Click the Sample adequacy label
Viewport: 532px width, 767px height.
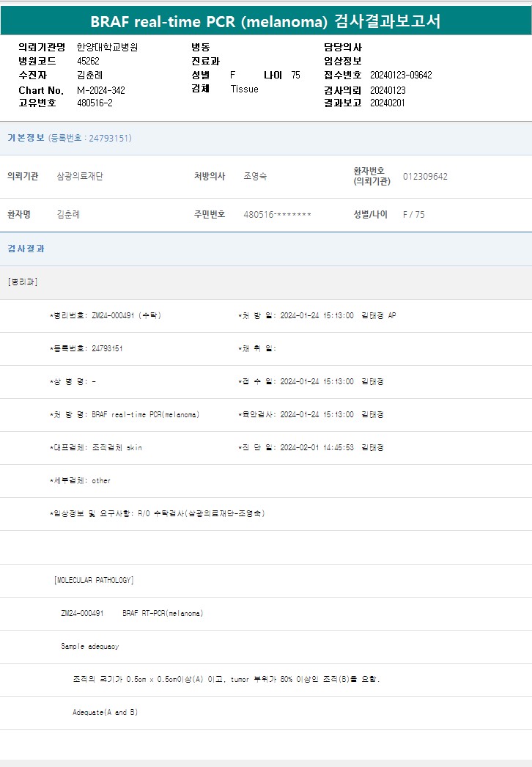pyautogui.click(x=89, y=646)
